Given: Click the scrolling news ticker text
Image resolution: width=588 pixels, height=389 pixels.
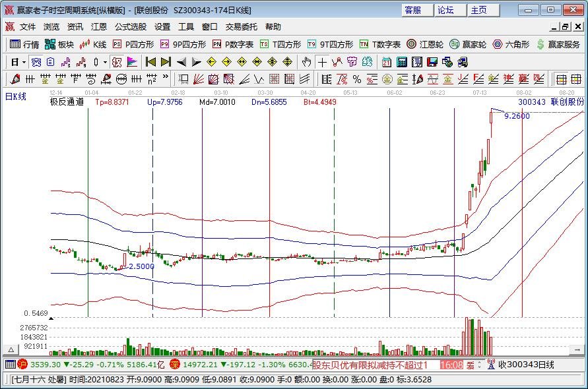Looking at the screenshot, I should 370,365.
